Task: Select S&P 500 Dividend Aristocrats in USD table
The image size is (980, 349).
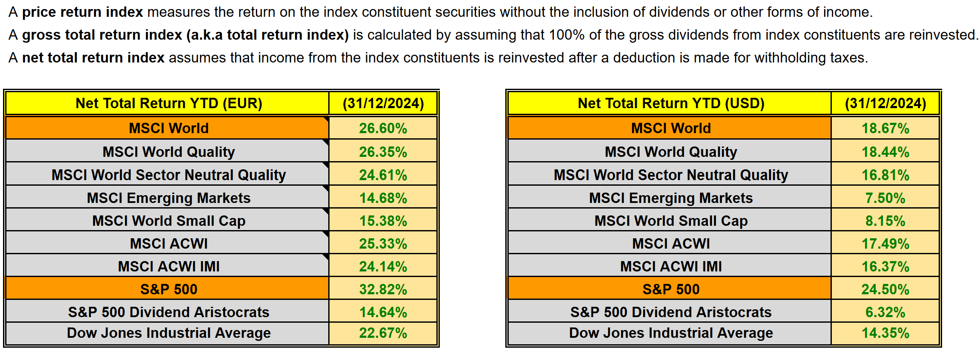Action: 671,312
